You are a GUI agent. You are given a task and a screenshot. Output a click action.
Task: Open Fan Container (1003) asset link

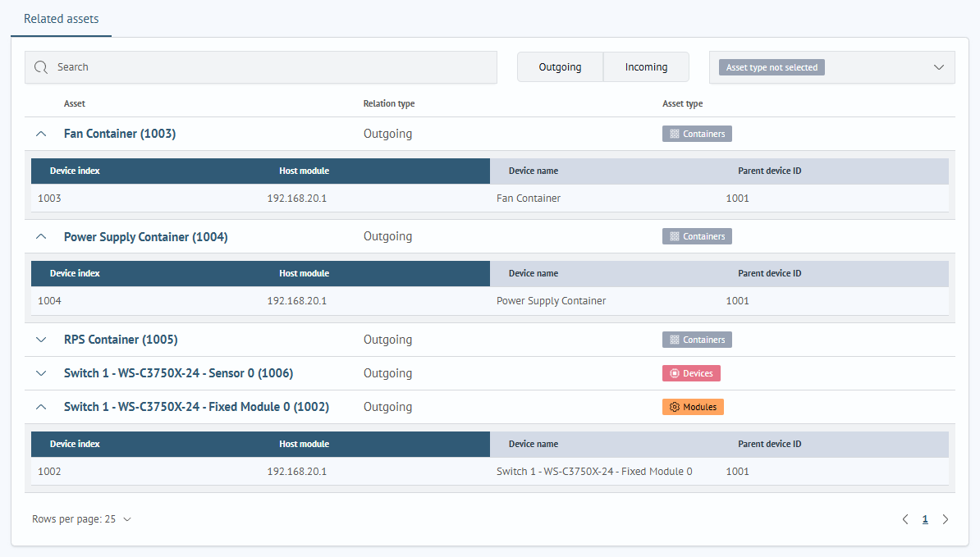120,134
